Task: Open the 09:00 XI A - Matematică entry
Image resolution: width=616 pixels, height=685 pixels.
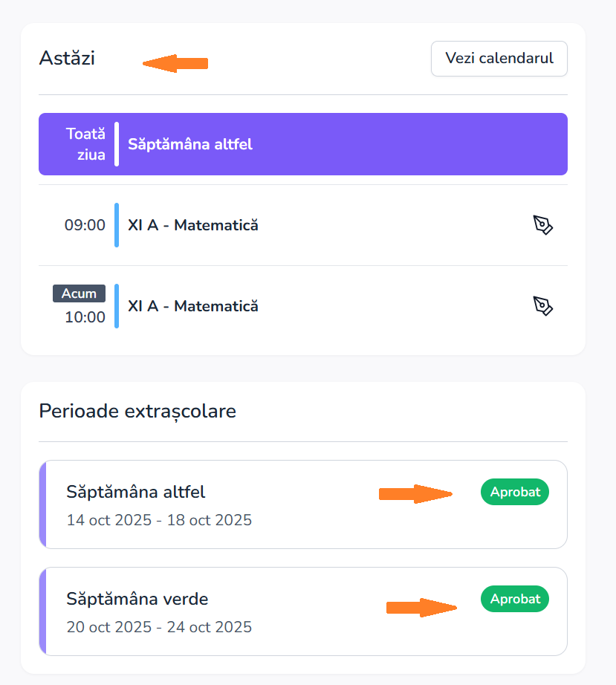Action: coord(193,225)
